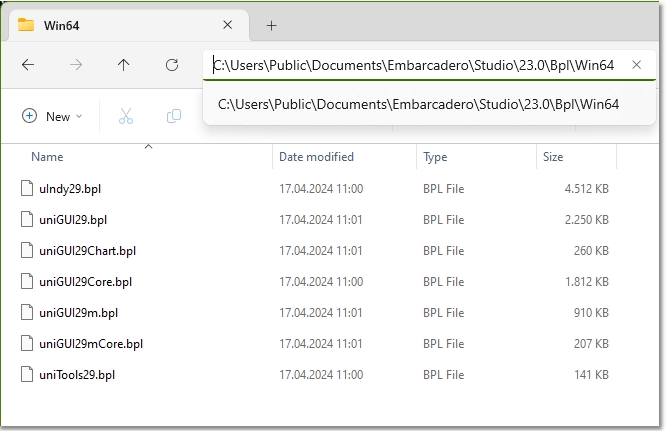Click the Cut scissors icon
The width and height of the screenshot is (670, 433).
(x=126, y=116)
